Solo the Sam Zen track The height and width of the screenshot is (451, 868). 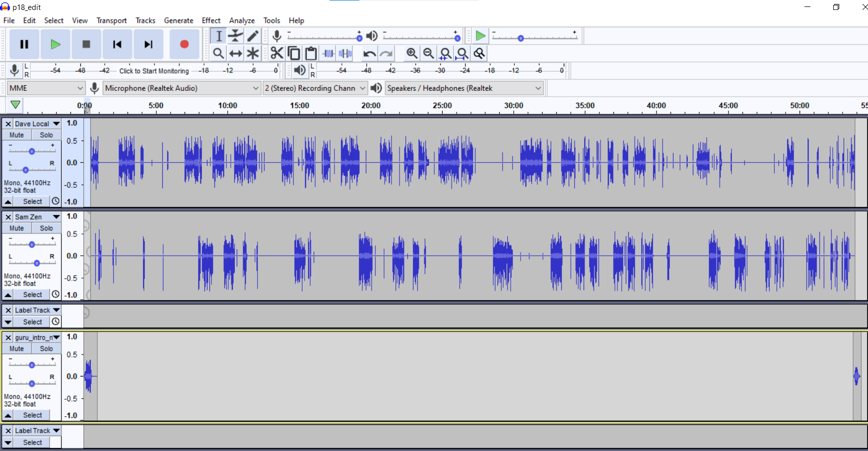point(46,228)
